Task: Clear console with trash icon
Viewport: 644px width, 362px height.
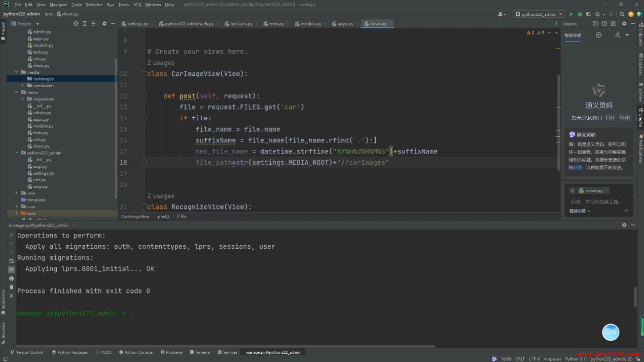Action: pos(11,287)
